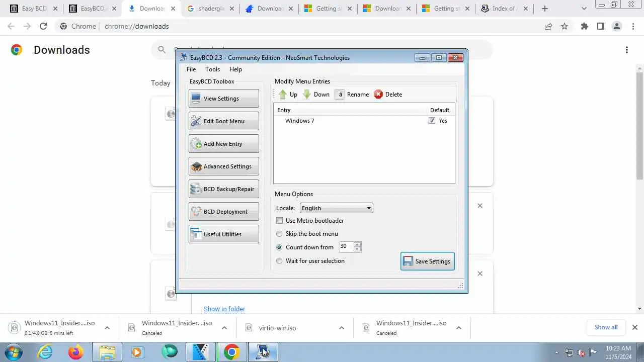Screen dimensions: 644x362
Task: Open the Edit Boot Menu section
Action: click(224, 121)
